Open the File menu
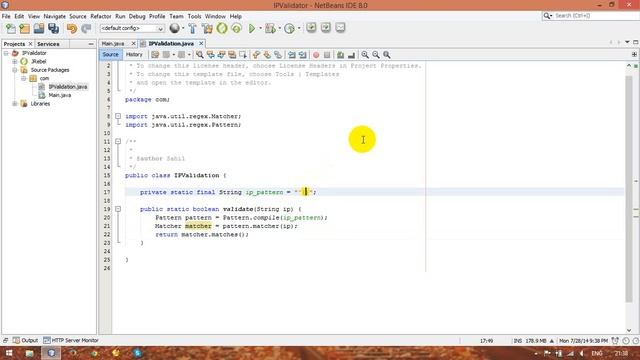 (6, 16)
